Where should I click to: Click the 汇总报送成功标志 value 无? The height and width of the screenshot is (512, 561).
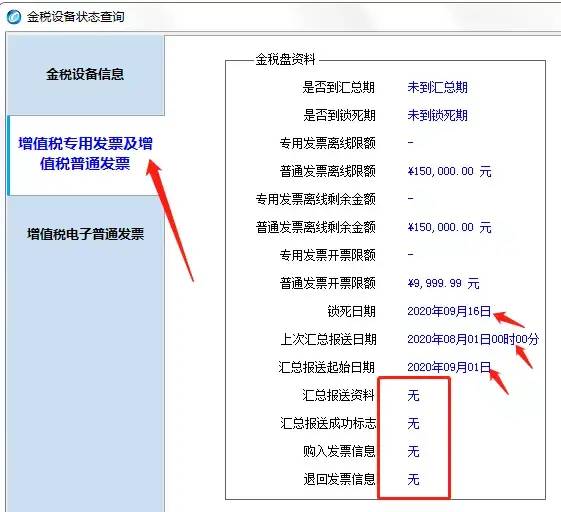click(413, 423)
